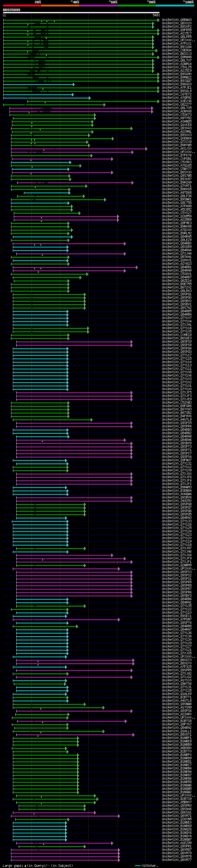
Task: Select the UniRef100_A7Q165 label
Action: tap(177, 165)
